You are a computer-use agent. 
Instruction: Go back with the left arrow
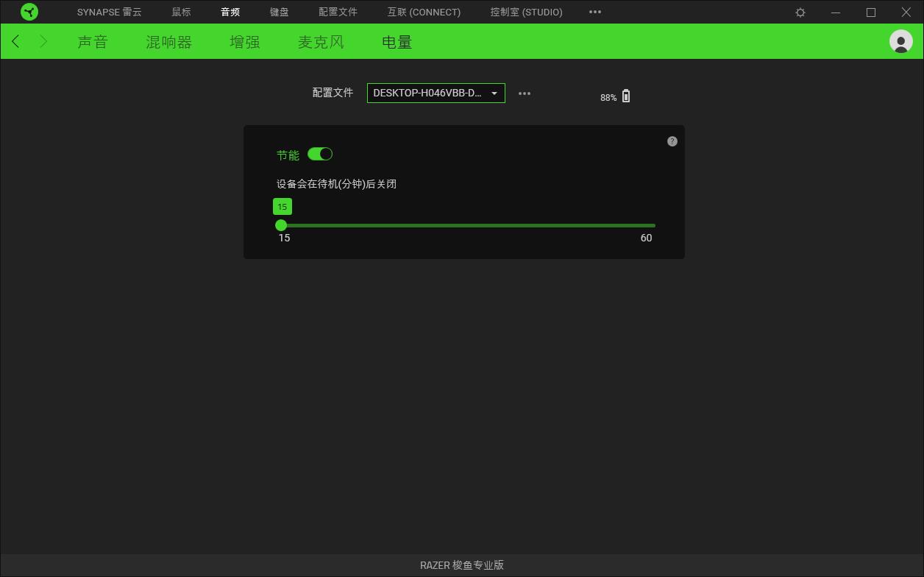16,42
